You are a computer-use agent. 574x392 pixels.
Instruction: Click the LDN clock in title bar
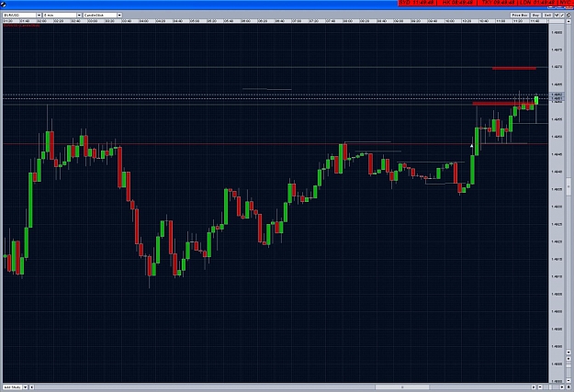[538, 3]
